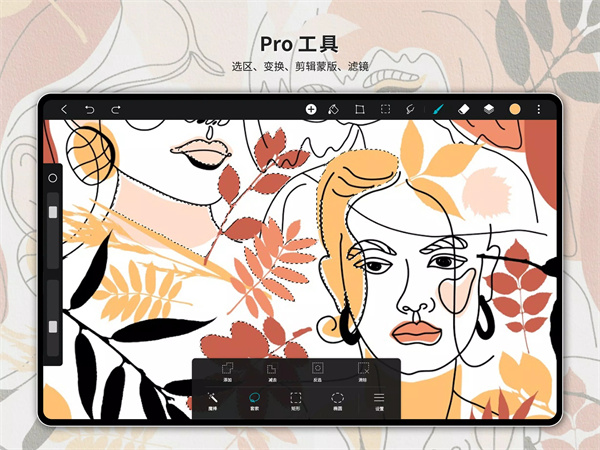Select the paint bucket fill tool
600x450 pixels.
coord(334,109)
